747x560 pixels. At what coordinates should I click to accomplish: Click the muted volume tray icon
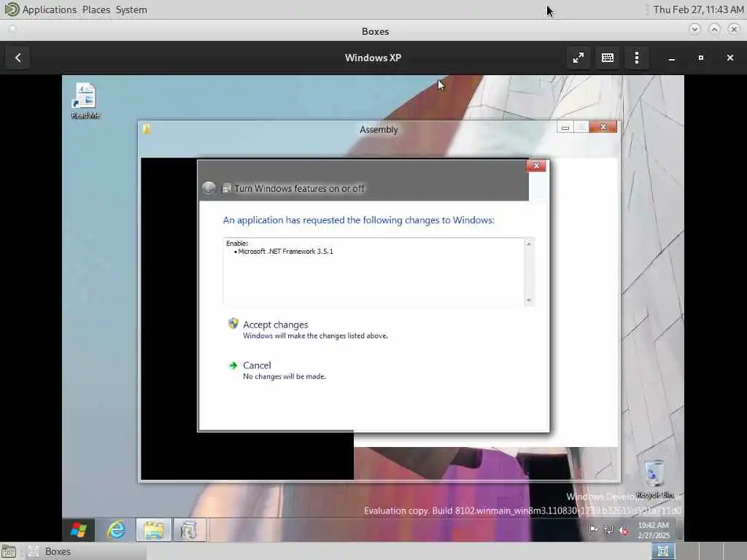pyautogui.click(x=623, y=529)
